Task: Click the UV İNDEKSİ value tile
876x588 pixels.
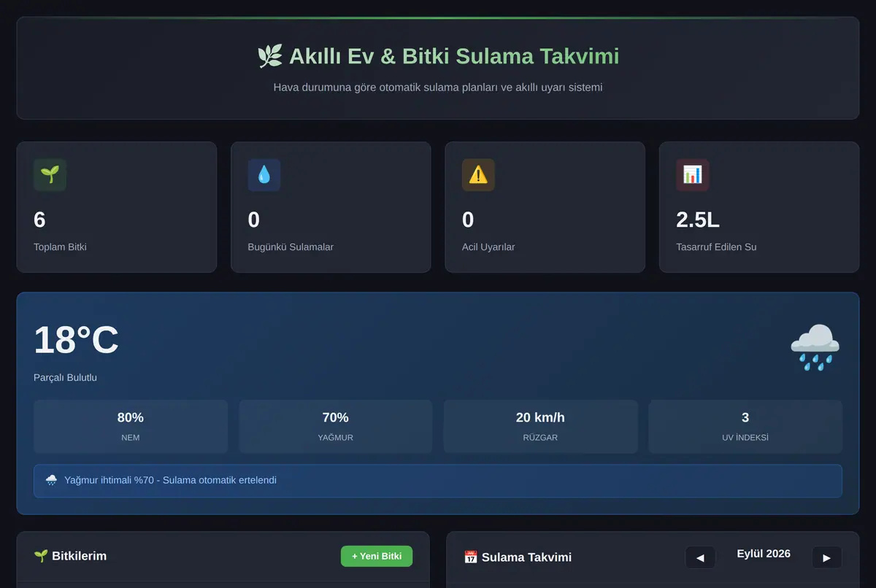Action: (745, 426)
